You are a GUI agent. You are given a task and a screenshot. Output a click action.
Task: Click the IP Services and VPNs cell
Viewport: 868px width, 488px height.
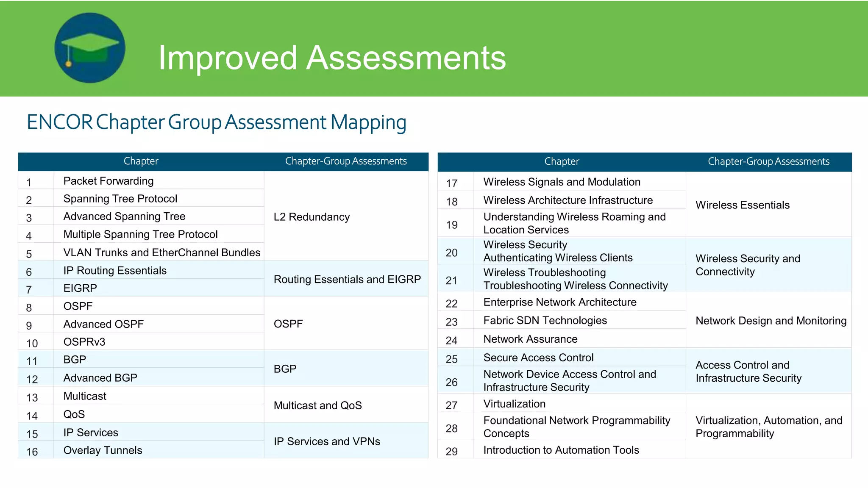(x=327, y=441)
